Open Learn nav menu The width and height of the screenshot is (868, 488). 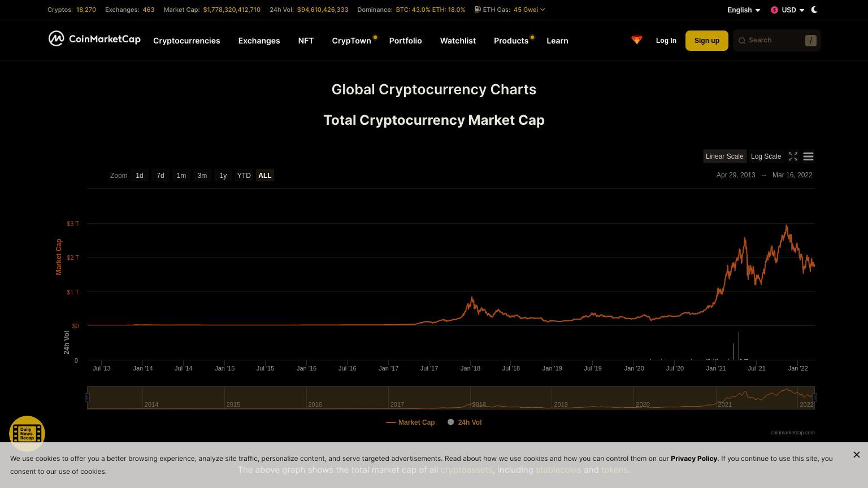pos(557,41)
